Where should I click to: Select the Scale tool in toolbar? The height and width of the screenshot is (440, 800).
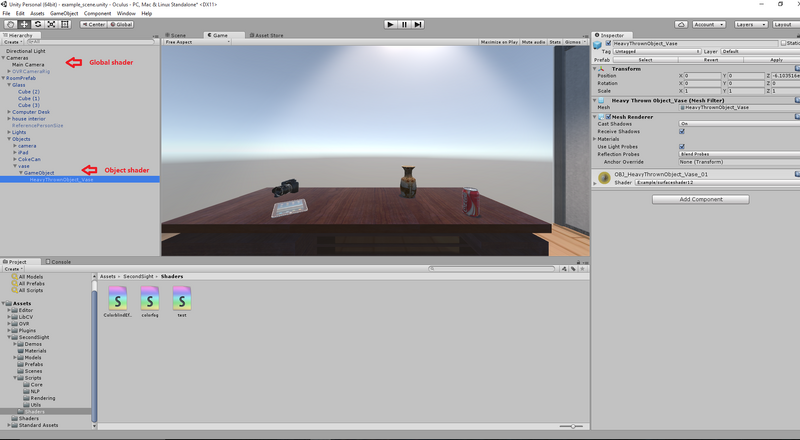pyautogui.click(x=52, y=24)
